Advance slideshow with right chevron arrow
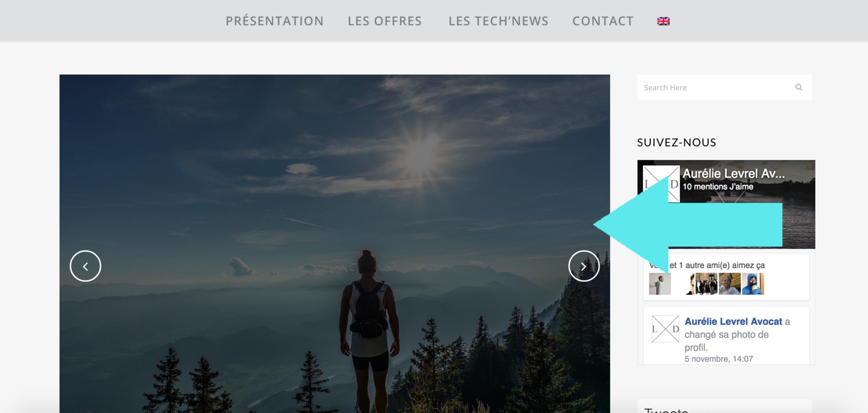Viewport: 868px width, 413px height. (x=584, y=266)
